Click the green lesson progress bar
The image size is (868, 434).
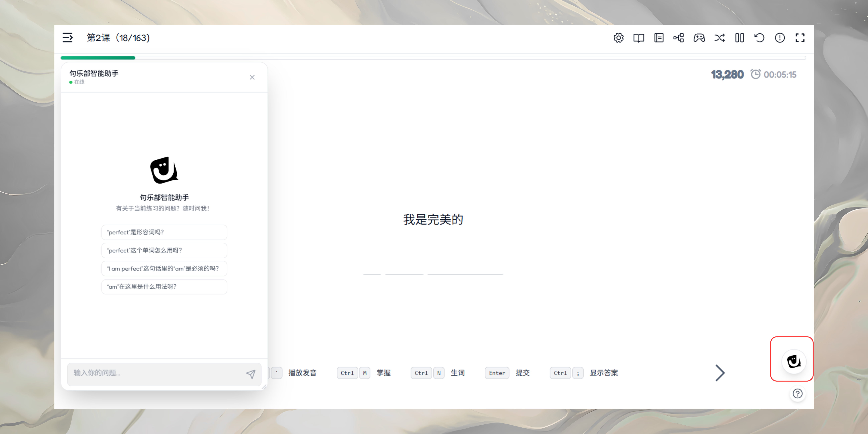point(98,58)
